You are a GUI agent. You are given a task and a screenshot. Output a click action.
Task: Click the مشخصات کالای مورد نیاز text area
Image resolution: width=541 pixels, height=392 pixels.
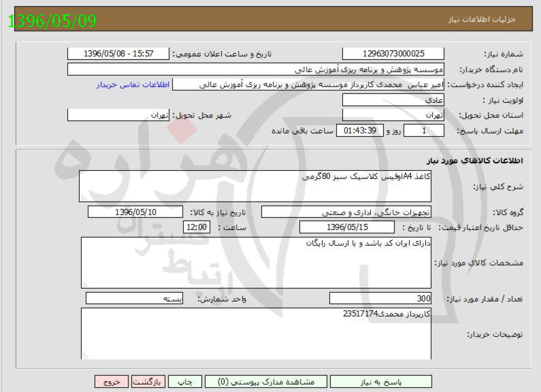coord(256,263)
